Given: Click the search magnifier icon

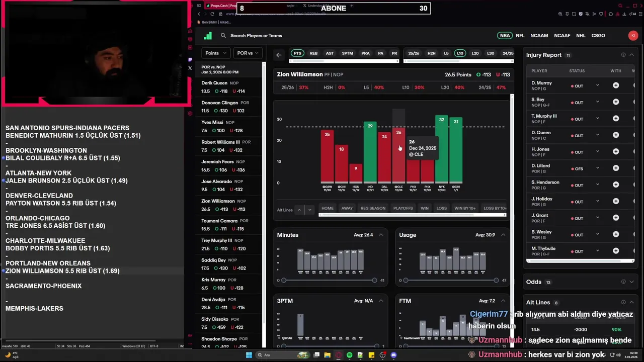Looking at the screenshot, I should [x=223, y=36].
